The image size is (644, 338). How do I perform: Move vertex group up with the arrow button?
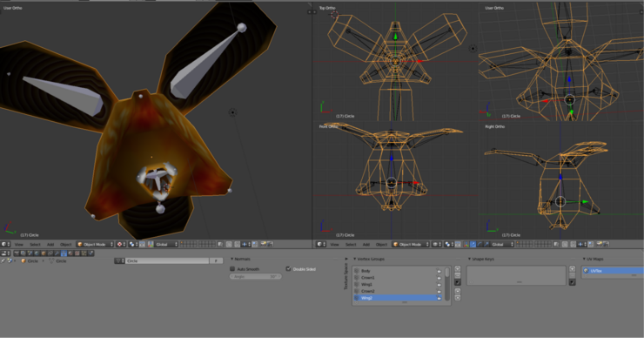click(x=458, y=291)
